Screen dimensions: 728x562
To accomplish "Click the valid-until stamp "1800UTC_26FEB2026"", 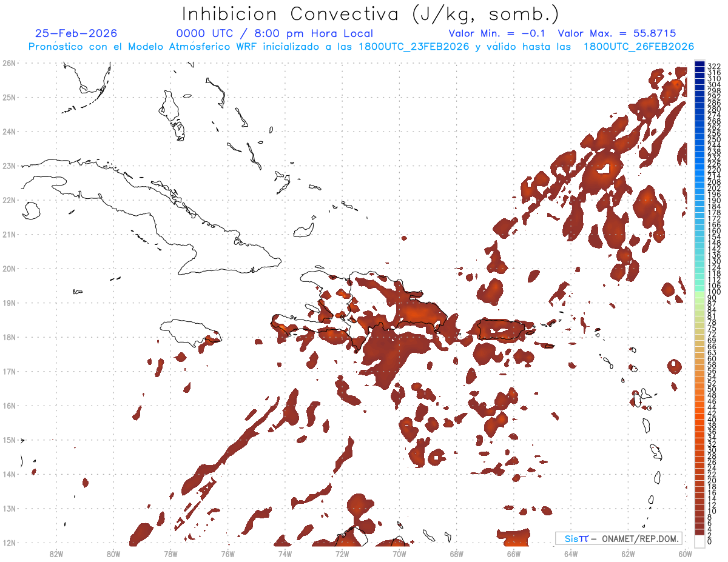I will pos(639,47).
